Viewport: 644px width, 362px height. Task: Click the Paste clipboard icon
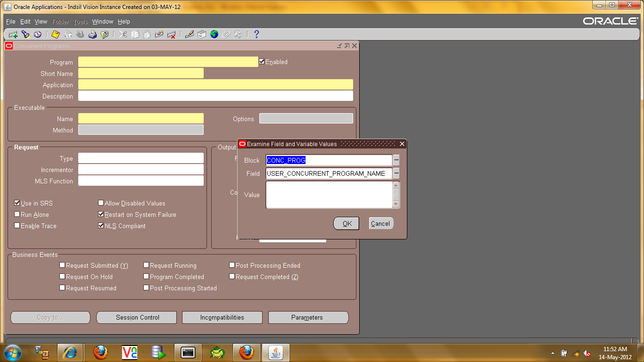coord(147,34)
